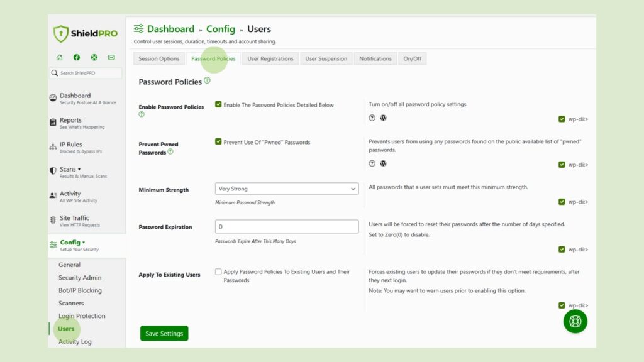This screenshot has width=644, height=362.
Task: Click the WordPress icon under Enable Password Policies
Action: (384, 118)
